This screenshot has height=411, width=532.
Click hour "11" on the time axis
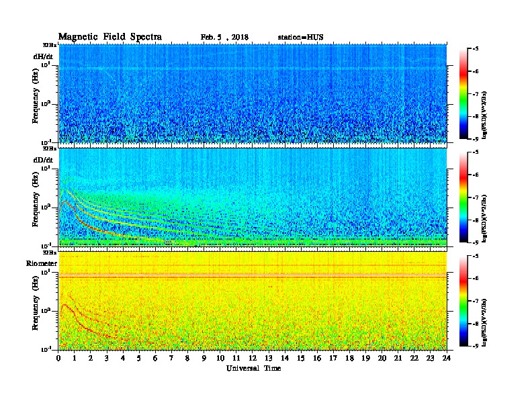pos(236,359)
